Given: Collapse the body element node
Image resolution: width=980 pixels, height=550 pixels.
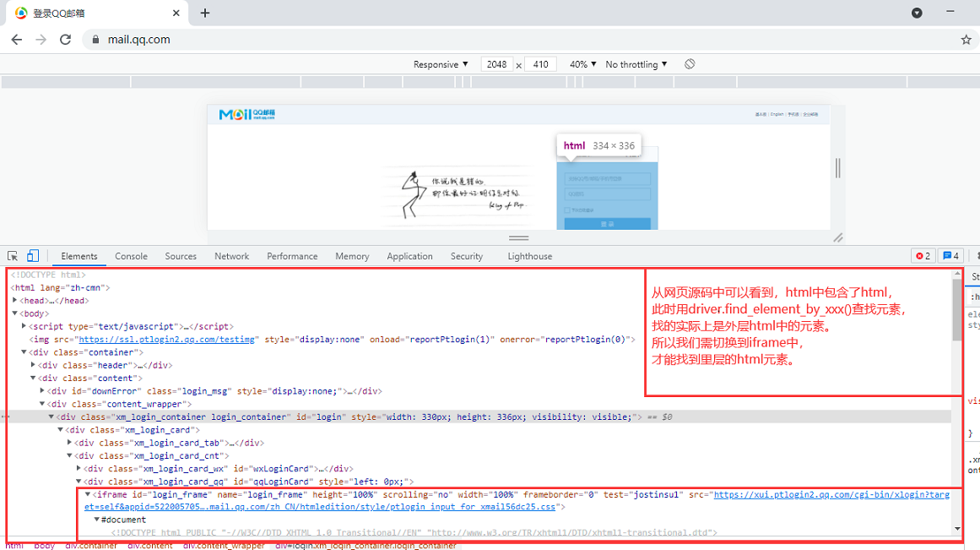Looking at the screenshot, I should [x=15, y=313].
